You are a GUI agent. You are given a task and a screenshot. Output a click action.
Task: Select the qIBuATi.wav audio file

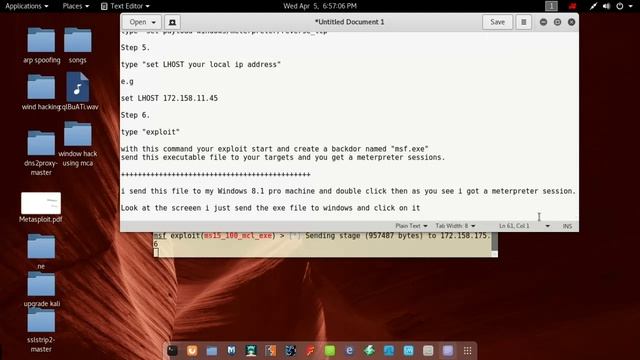coord(78,92)
